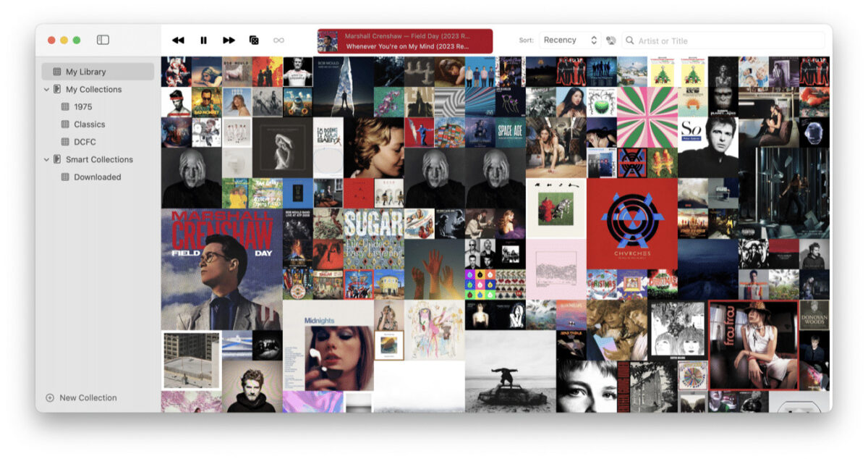The width and height of the screenshot is (868, 459).
Task: Pause the current song
Action: pyautogui.click(x=203, y=41)
